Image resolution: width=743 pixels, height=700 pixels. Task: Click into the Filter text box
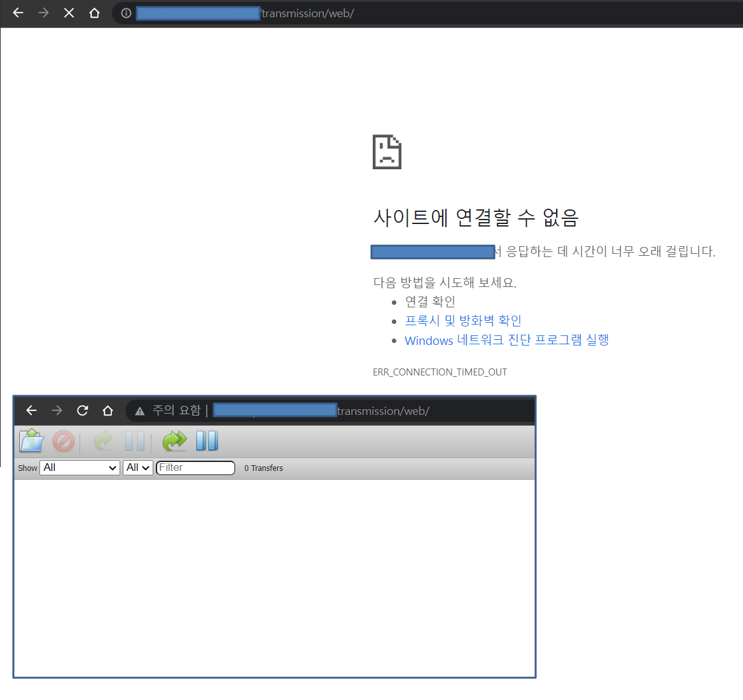coord(196,468)
